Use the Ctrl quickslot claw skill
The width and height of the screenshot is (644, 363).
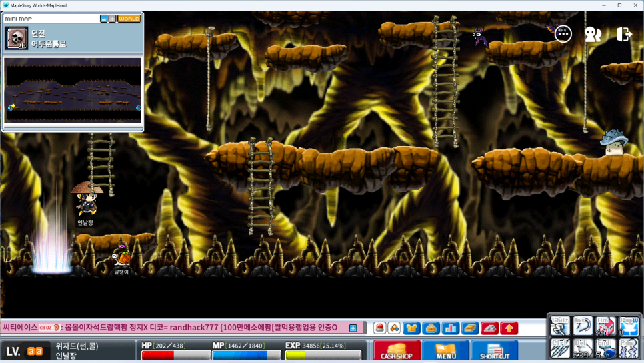click(x=560, y=348)
